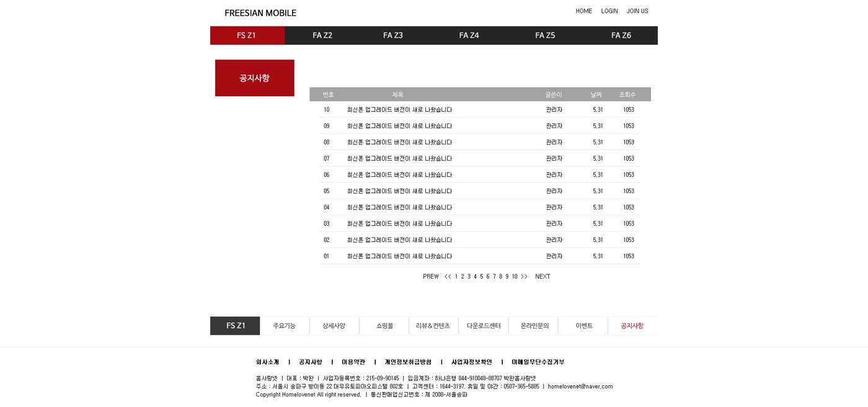Image resolution: width=868 pixels, height=407 pixels.
Task: Open 공지사항 footer link
Action: click(x=311, y=362)
